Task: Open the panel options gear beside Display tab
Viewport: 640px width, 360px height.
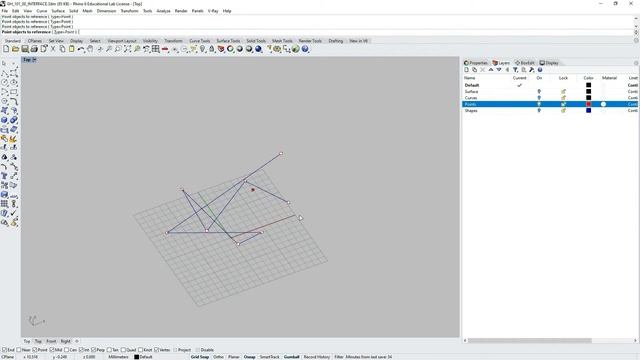Action: (x=636, y=63)
